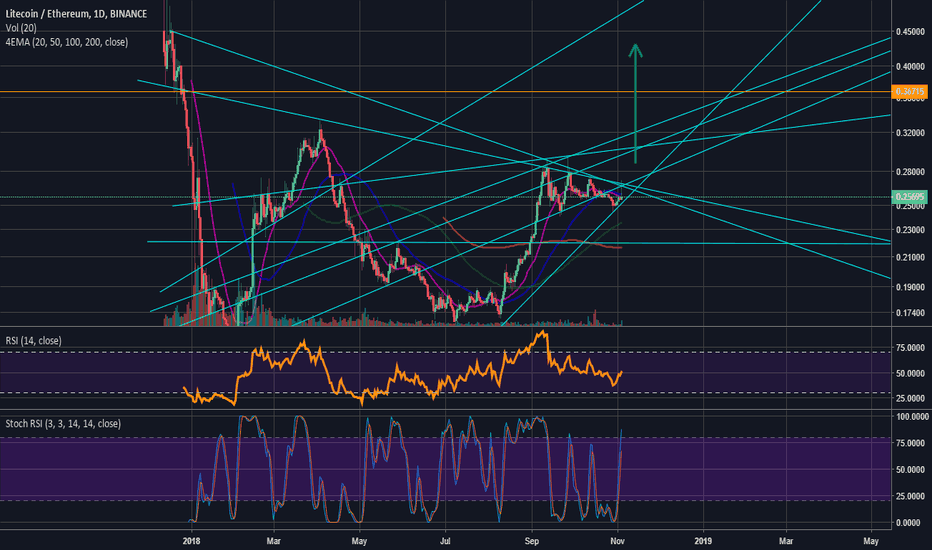Click the 2018 date label on time axis

pyautogui.click(x=191, y=541)
